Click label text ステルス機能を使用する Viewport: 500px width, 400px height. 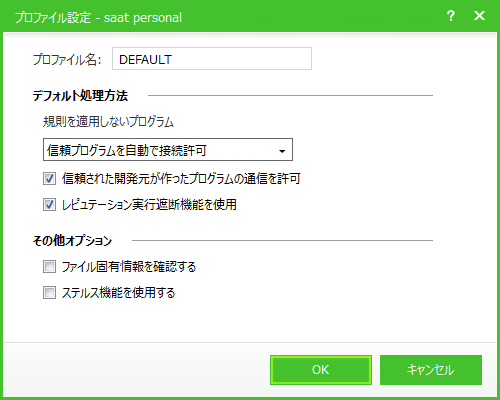tap(118, 293)
